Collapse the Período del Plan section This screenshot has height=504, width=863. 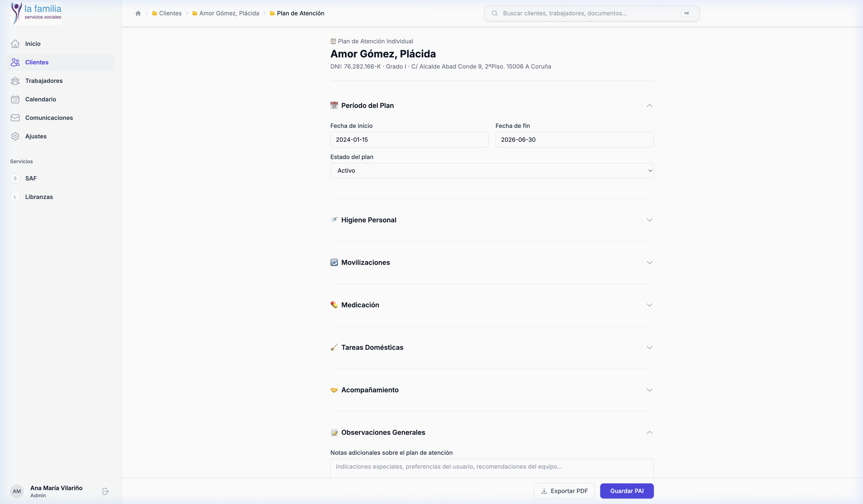click(649, 106)
